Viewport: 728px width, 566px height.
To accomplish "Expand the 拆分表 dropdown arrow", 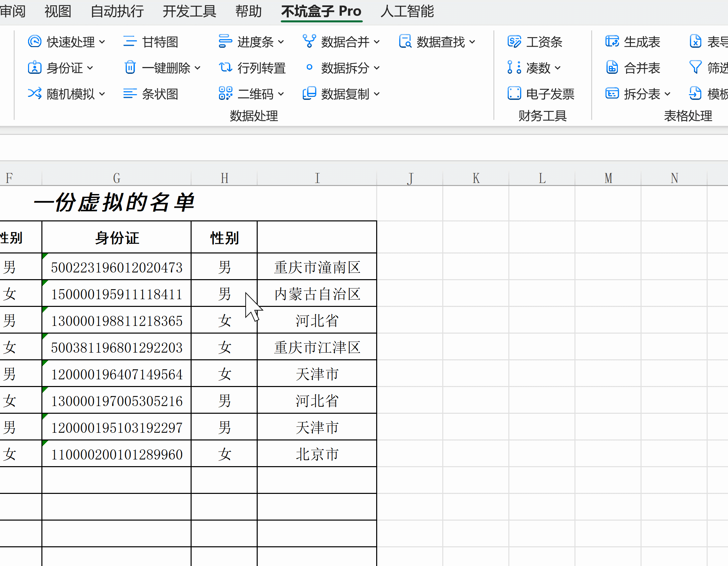I will coord(668,95).
